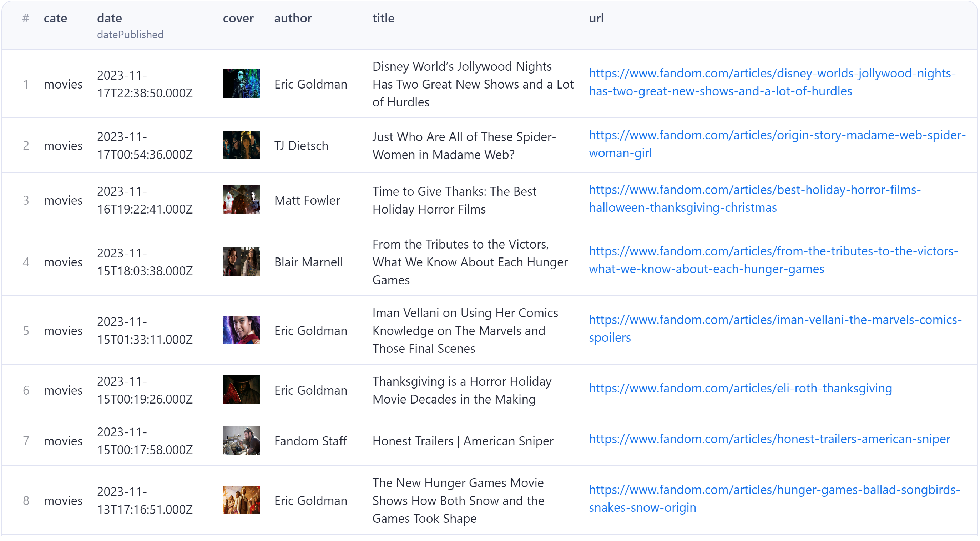Open the Eli Roth Thanksgiving article link
This screenshot has height=541, width=980.
(x=740, y=388)
